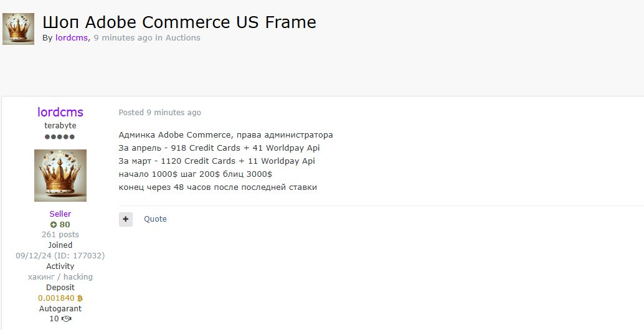Click the Bitcoin symbol next to the deposit

pos(80,298)
